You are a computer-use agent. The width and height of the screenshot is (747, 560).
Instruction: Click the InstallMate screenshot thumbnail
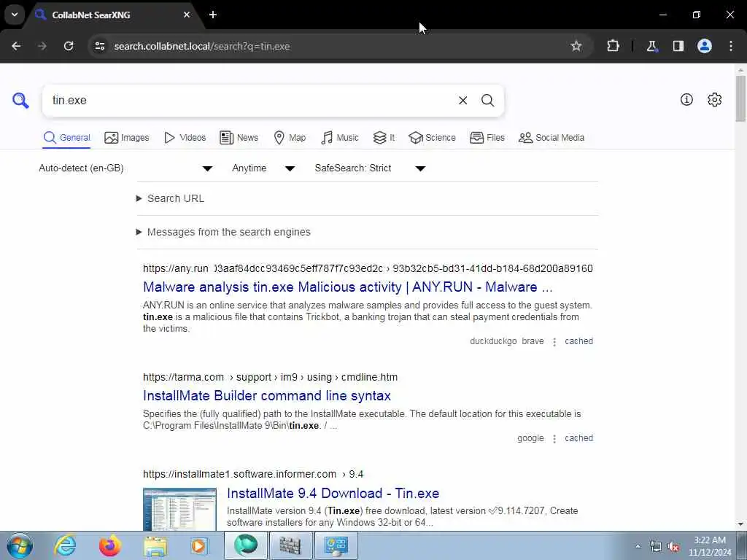pos(179,509)
